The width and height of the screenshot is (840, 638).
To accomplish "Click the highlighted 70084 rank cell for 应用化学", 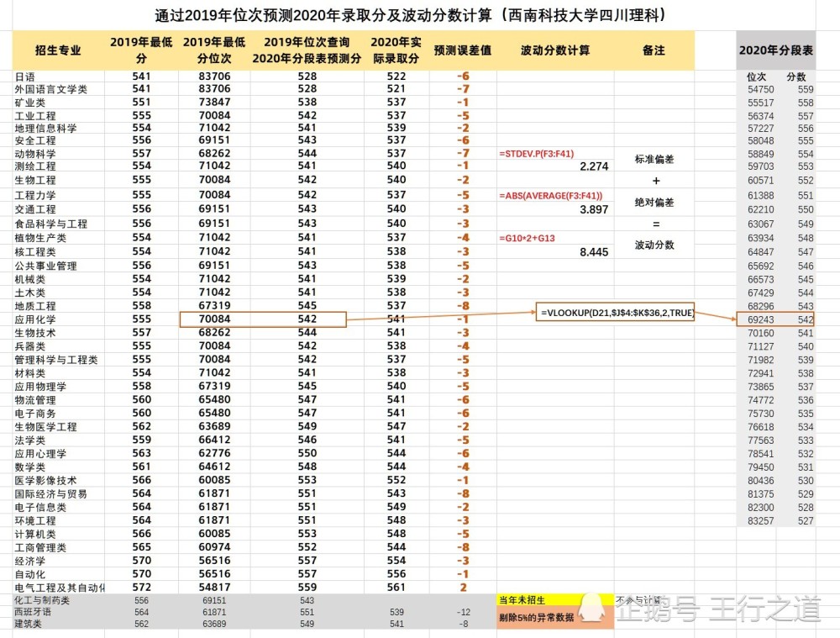I will [x=214, y=319].
